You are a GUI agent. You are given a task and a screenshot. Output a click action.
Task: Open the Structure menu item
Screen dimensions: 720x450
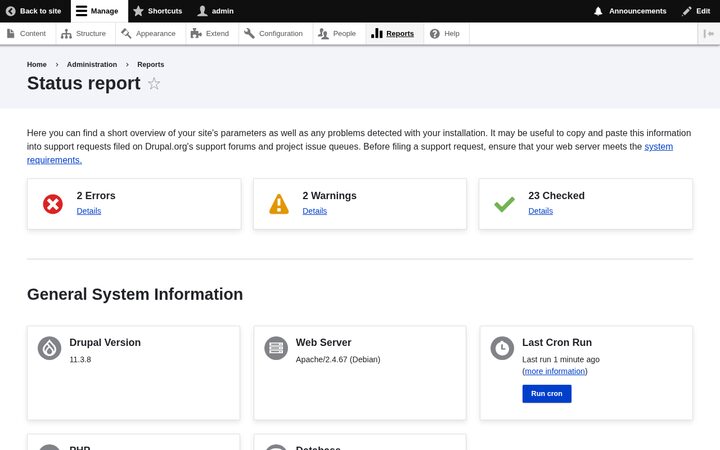(84, 34)
